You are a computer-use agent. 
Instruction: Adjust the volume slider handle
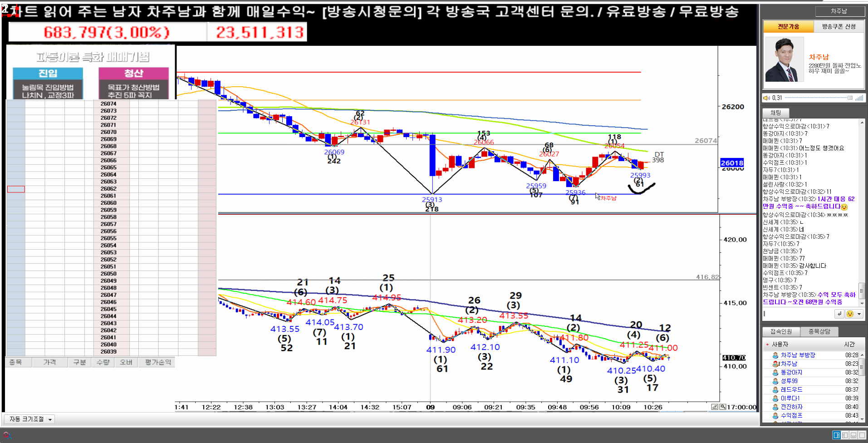point(850,98)
